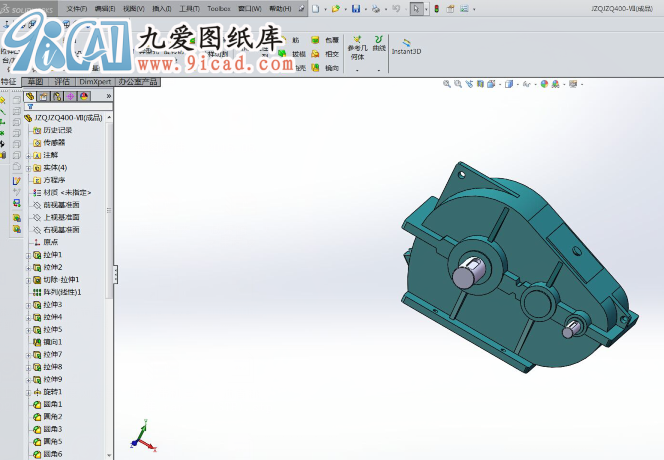The width and height of the screenshot is (664, 460).
Task: Open the 视图(V) menu
Action: (x=134, y=8)
